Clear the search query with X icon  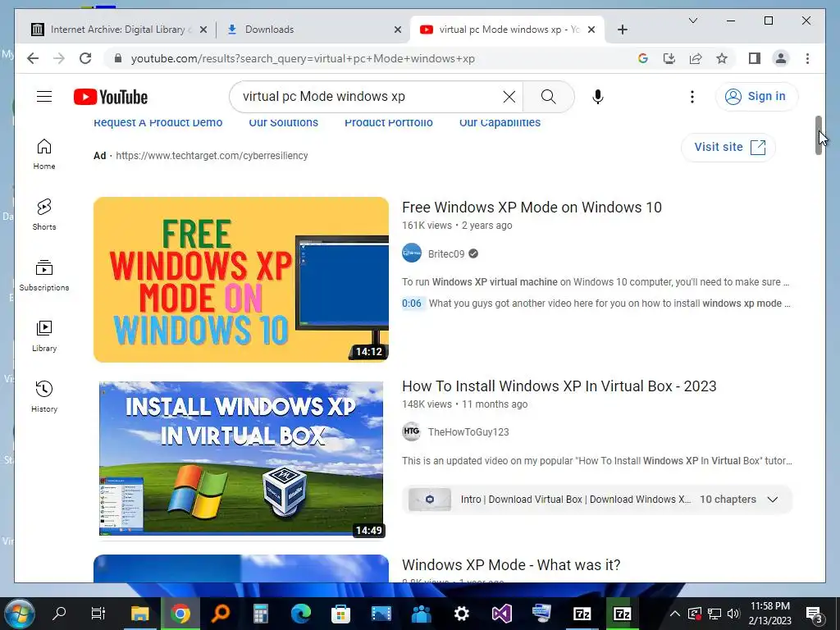[x=509, y=97]
